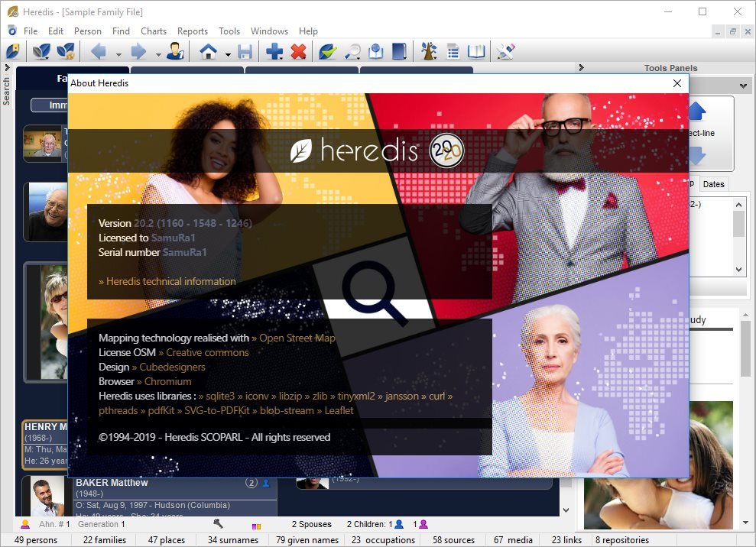Click the dark leaf file toolbar icon
The height and width of the screenshot is (547, 756).
(41, 51)
